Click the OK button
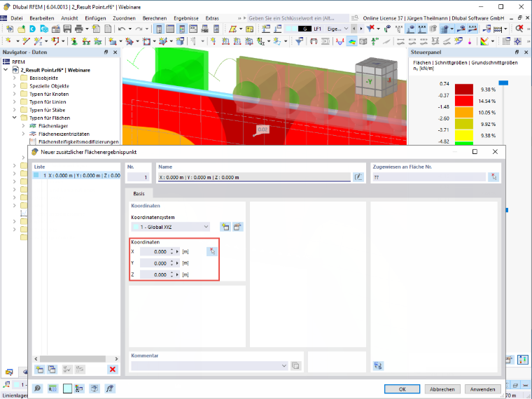 [x=402, y=389]
